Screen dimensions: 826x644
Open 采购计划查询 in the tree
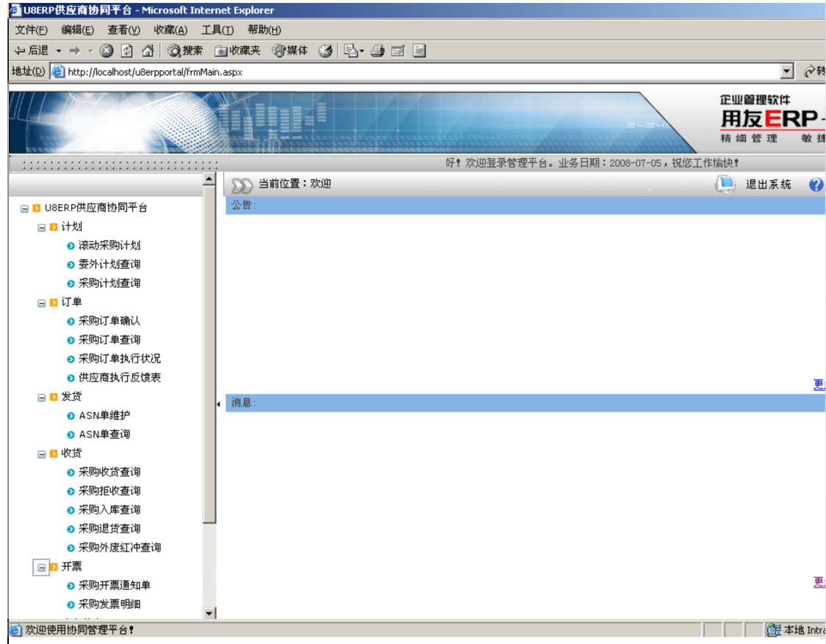[x=109, y=284]
